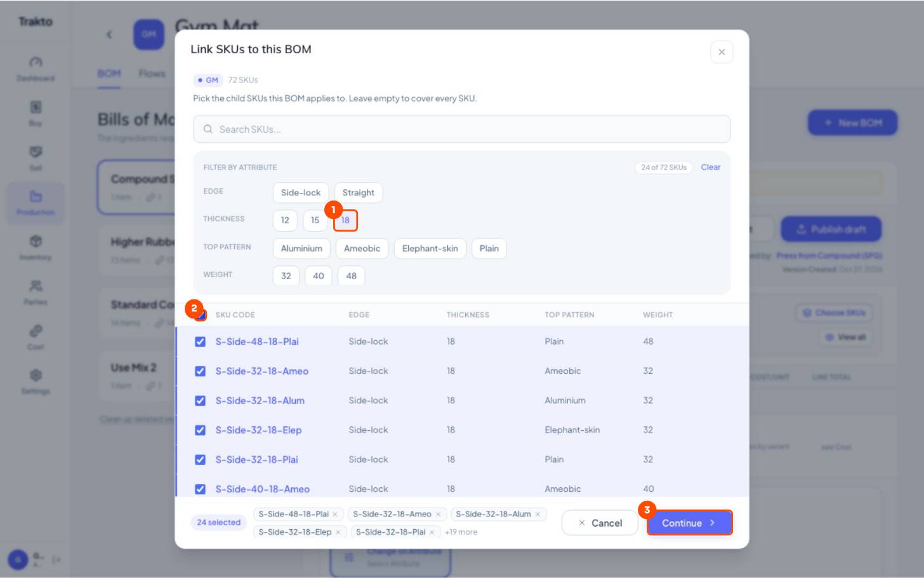924x578 pixels.
Task: Cancel the Link SKUs dialog
Action: [600, 523]
